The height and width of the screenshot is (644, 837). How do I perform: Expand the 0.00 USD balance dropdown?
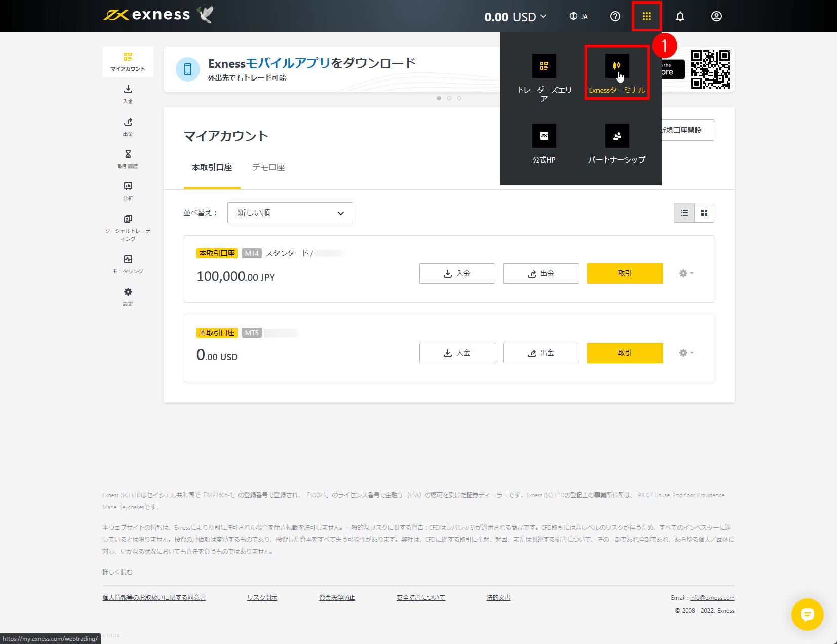(515, 17)
